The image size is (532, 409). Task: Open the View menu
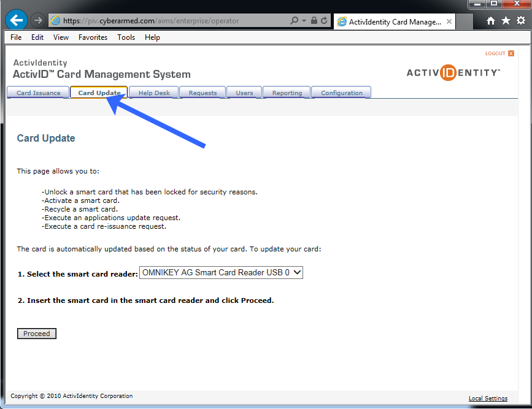(61, 37)
